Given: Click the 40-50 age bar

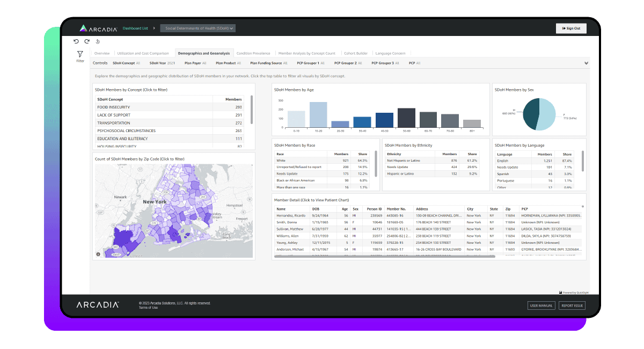Looking at the screenshot, I should pyautogui.click(x=384, y=120).
